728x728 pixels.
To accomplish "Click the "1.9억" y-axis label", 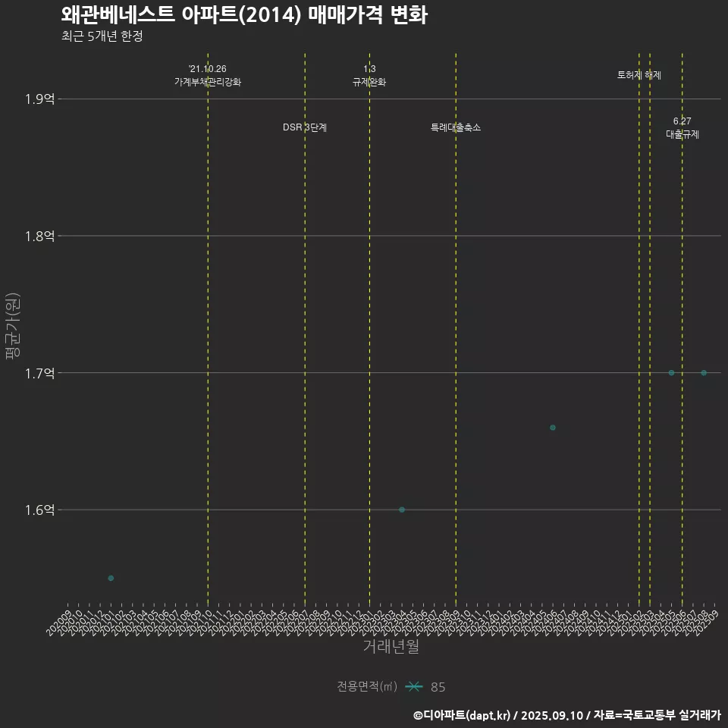I will 39,99.
